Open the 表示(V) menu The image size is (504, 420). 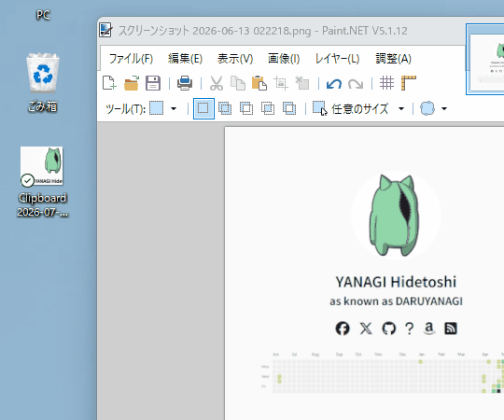(x=235, y=59)
